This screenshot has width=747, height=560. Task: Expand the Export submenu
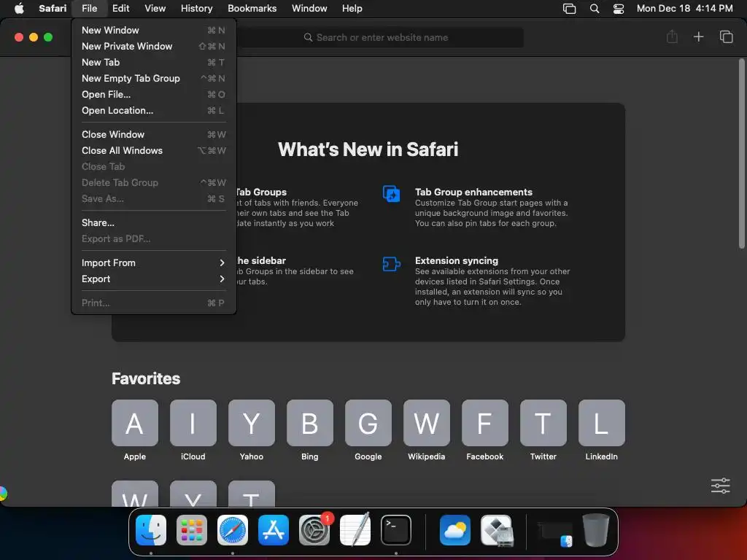click(x=153, y=279)
